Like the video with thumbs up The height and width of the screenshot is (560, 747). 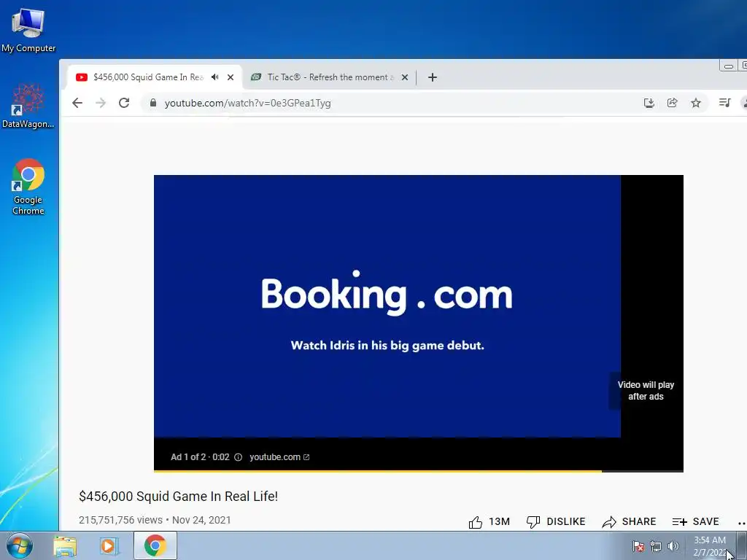[489, 522]
